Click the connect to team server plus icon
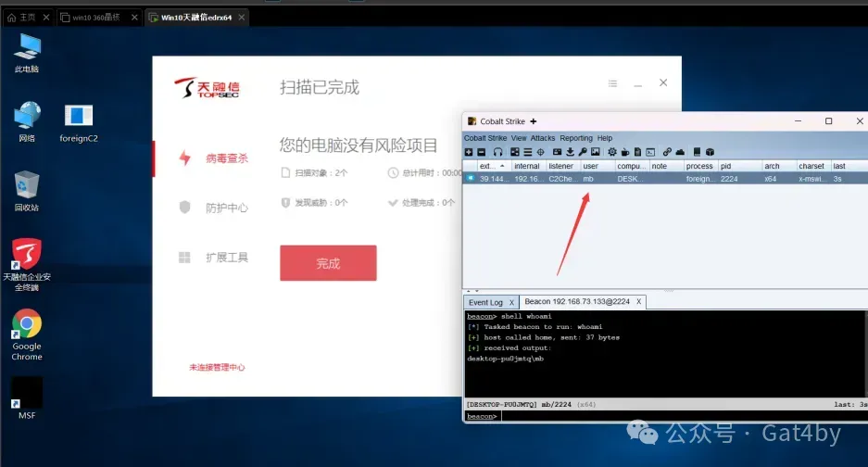Screen dimensions: 868x467 469,152
